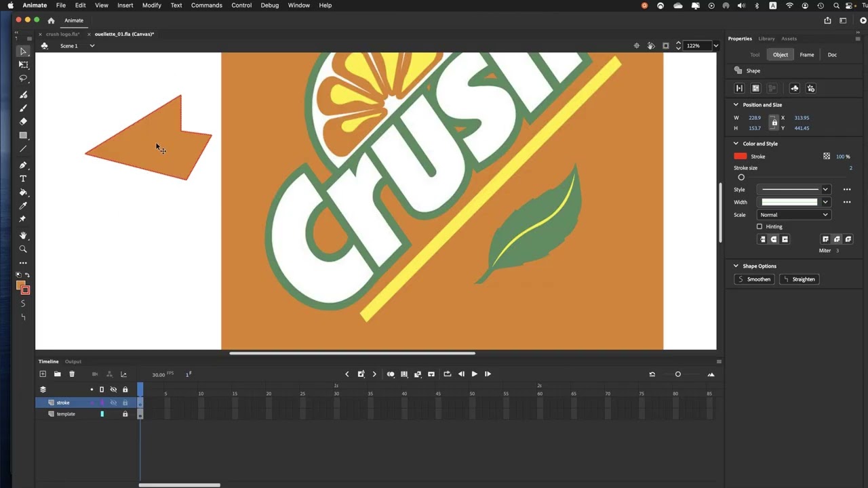Select the Hand tool

coord(23,236)
